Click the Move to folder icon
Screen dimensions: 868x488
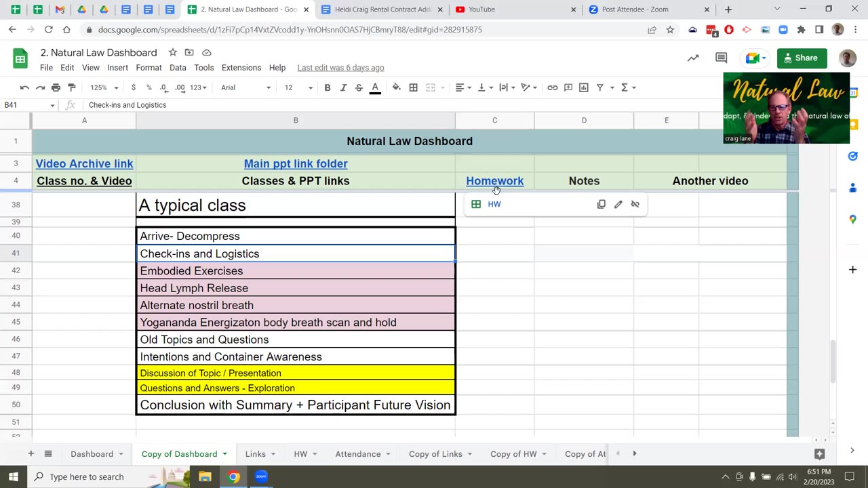pos(189,52)
